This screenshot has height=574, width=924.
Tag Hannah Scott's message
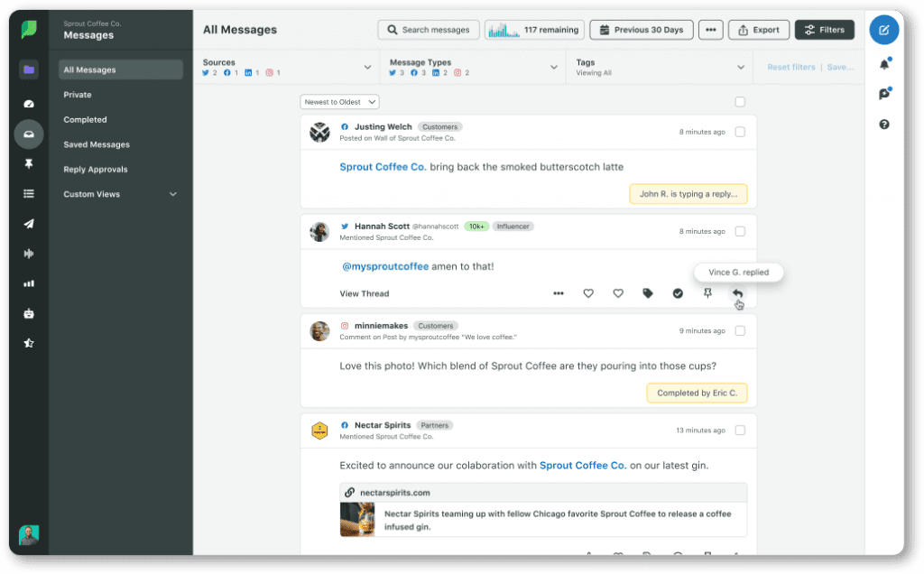point(648,293)
